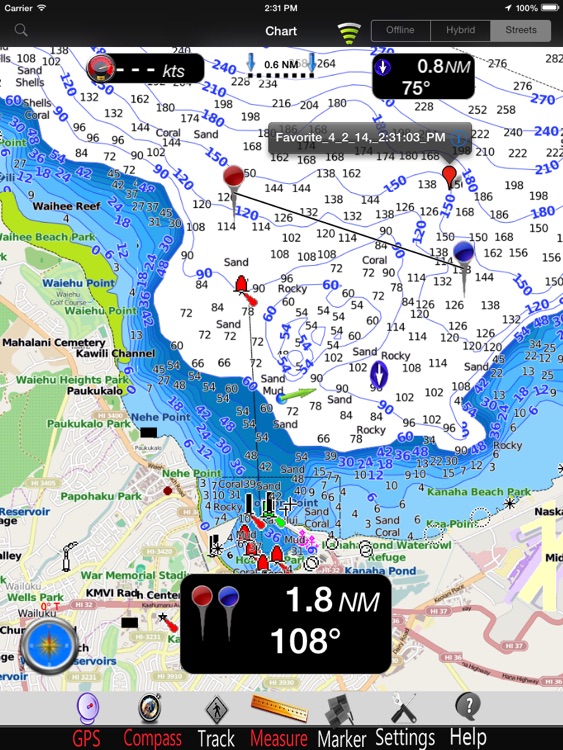Tap the GPS label
The height and width of the screenshot is (750, 563).
tap(87, 738)
